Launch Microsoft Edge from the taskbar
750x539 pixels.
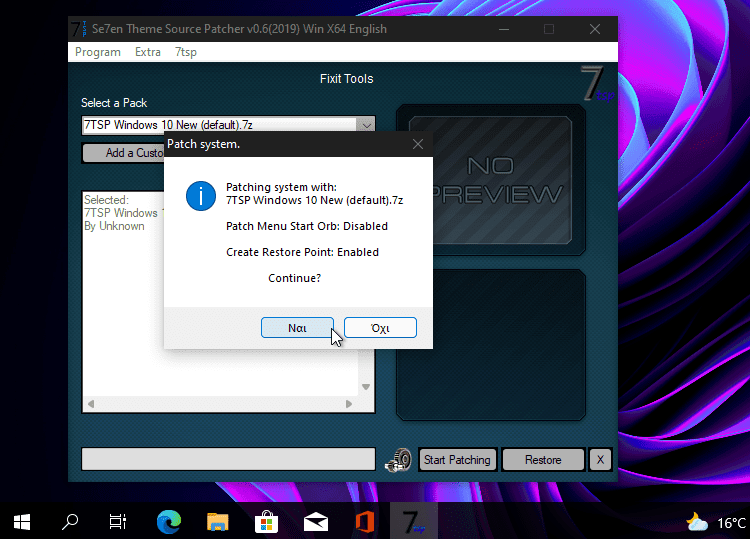coord(169,522)
